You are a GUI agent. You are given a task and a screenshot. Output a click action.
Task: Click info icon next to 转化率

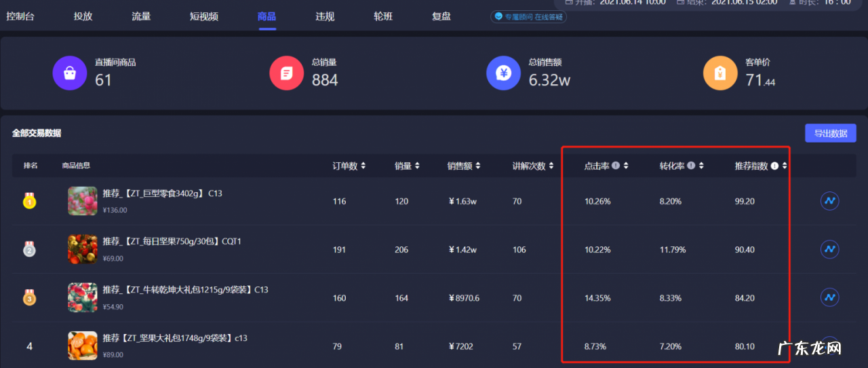[691, 166]
